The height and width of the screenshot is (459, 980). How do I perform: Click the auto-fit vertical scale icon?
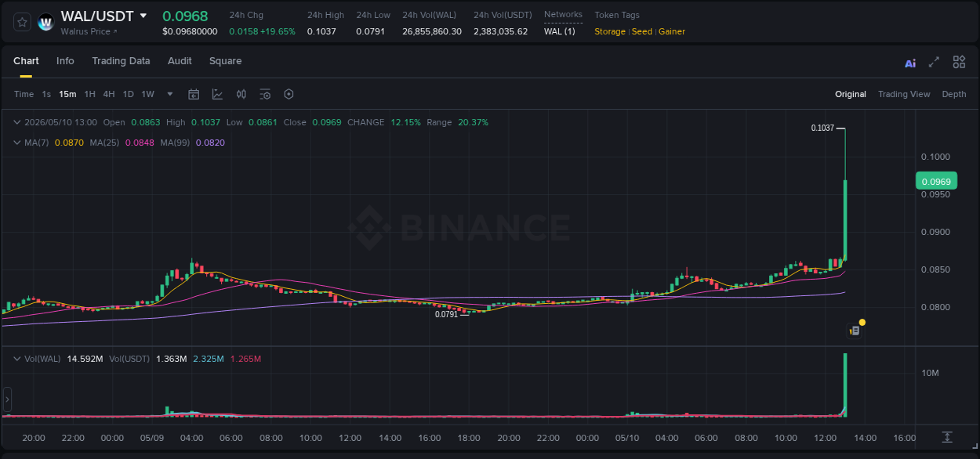pyautogui.click(x=947, y=436)
